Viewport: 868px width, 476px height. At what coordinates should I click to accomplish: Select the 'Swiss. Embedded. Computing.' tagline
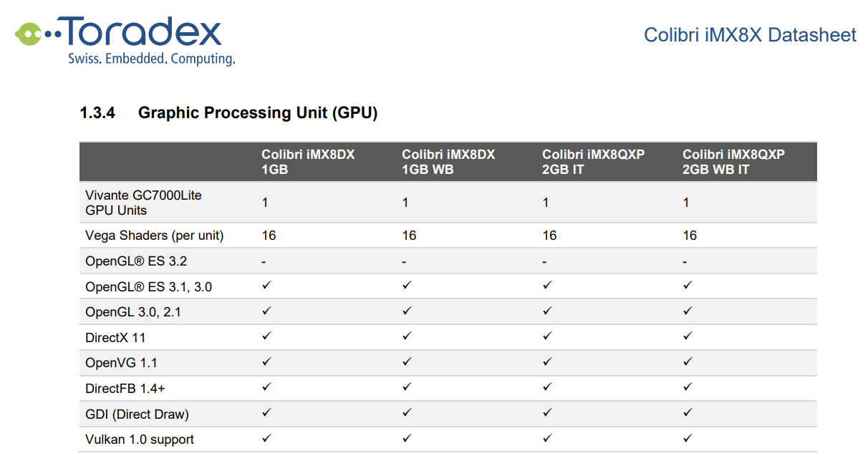click(x=152, y=59)
